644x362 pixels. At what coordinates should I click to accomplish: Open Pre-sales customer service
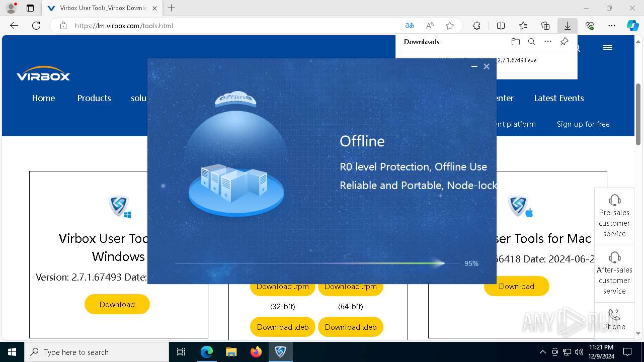coord(614,216)
